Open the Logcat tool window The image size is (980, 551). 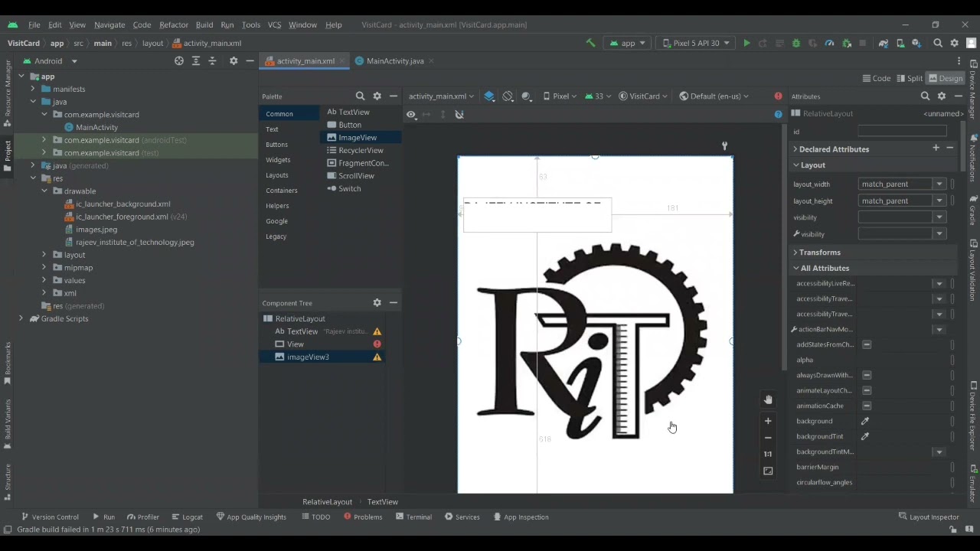(188, 517)
